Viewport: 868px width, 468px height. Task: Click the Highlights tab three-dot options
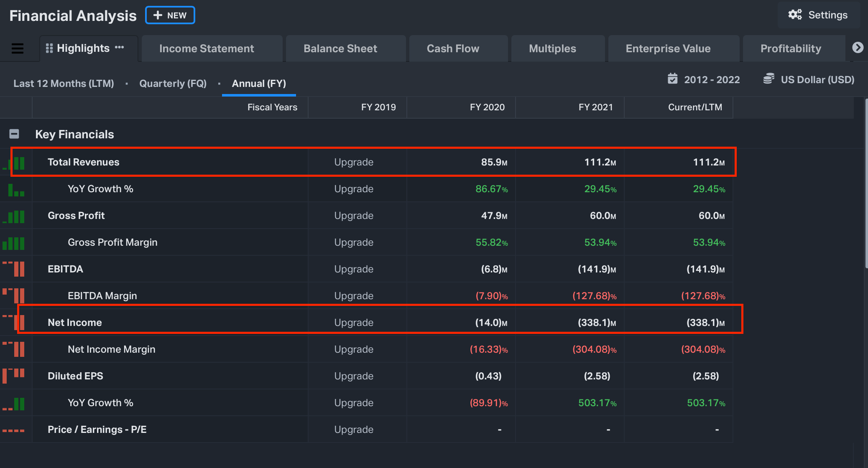[x=120, y=48]
